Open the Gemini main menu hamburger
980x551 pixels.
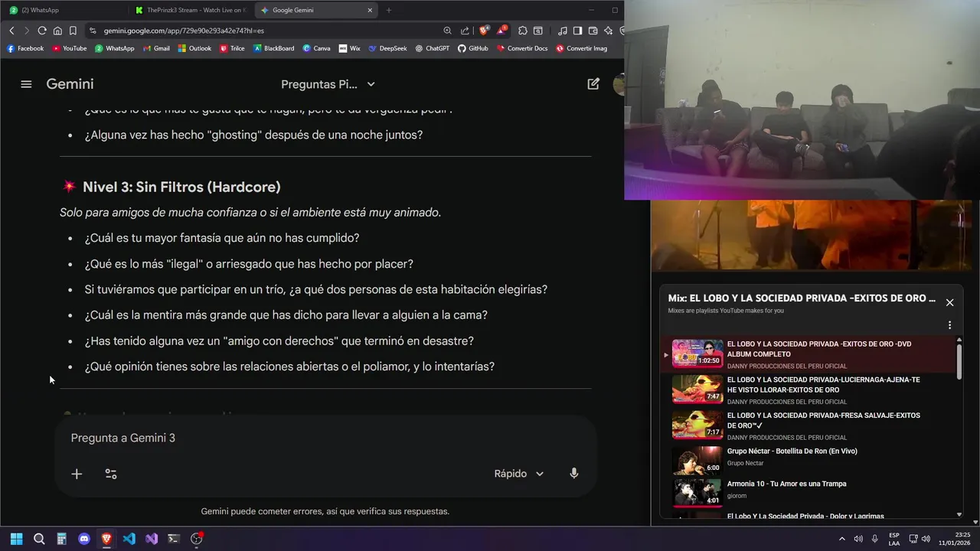point(26,84)
